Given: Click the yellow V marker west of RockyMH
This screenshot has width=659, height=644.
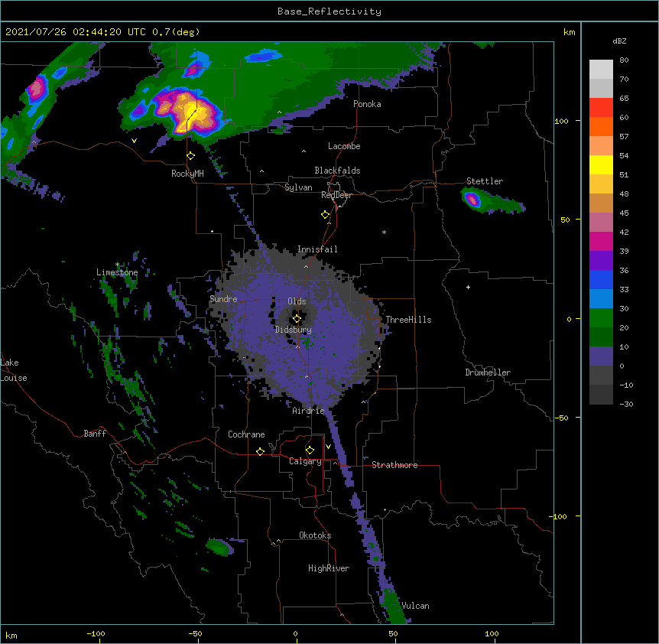Looking at the screenshot, I should click(134, 141).
